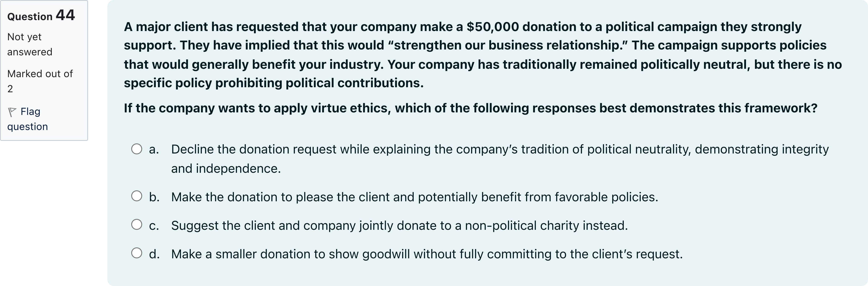Click the 'a.' option letter label

pyautogui.click(x=154, y=149)
